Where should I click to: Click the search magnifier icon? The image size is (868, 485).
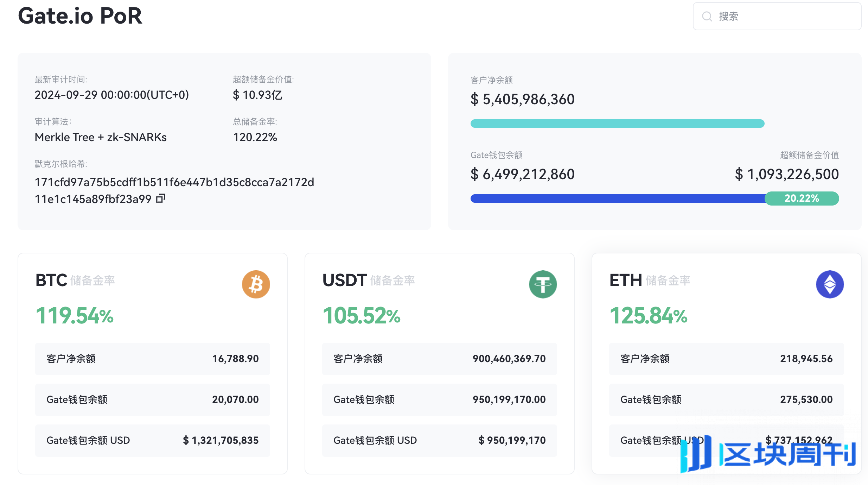pos(707,17)
